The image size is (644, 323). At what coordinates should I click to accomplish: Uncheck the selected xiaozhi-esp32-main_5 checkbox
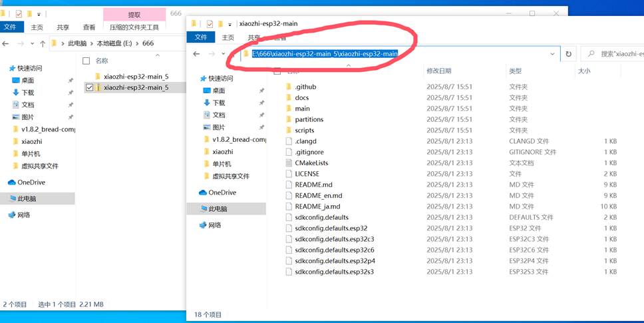point(89,87)
